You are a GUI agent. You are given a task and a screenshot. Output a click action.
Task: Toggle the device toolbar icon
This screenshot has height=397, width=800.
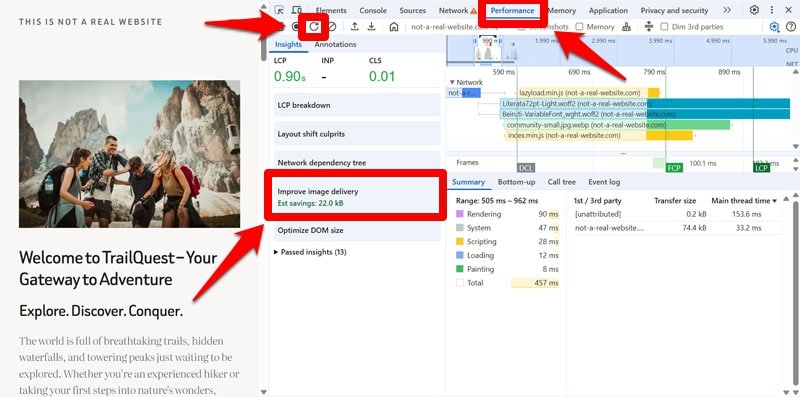296,10
